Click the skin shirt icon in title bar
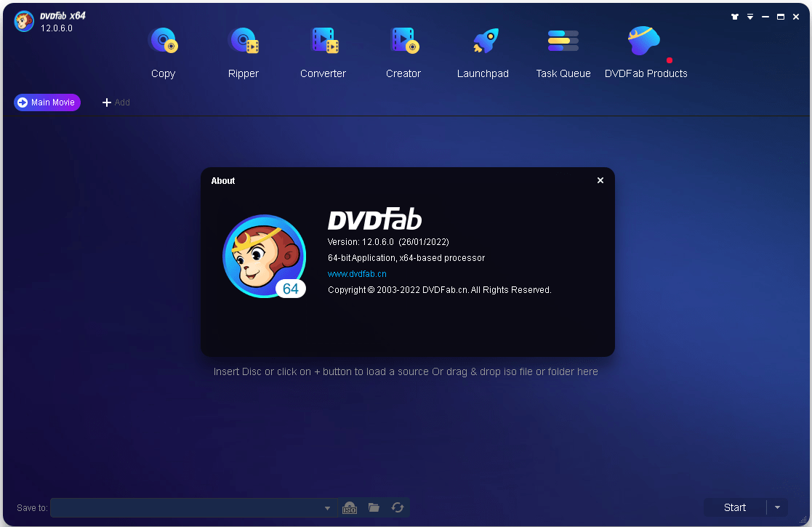The image size is (812, 527). [734, 17]
